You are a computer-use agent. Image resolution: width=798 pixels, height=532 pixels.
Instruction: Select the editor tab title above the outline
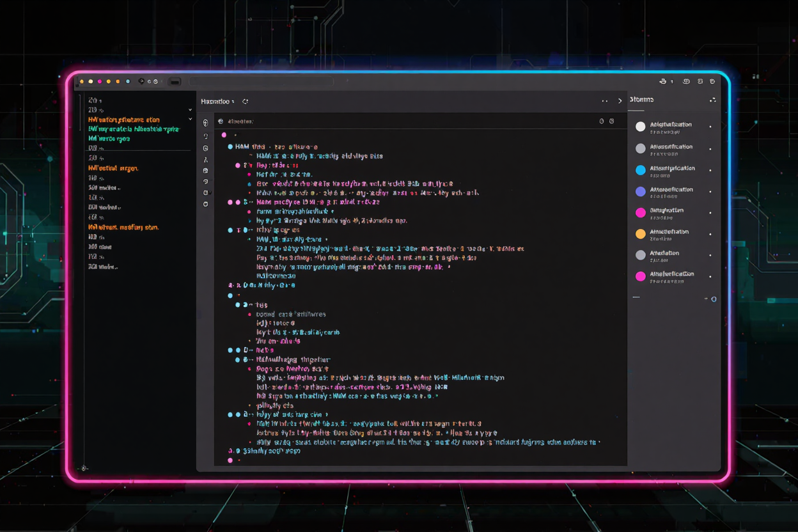click(x=215, y=102)
